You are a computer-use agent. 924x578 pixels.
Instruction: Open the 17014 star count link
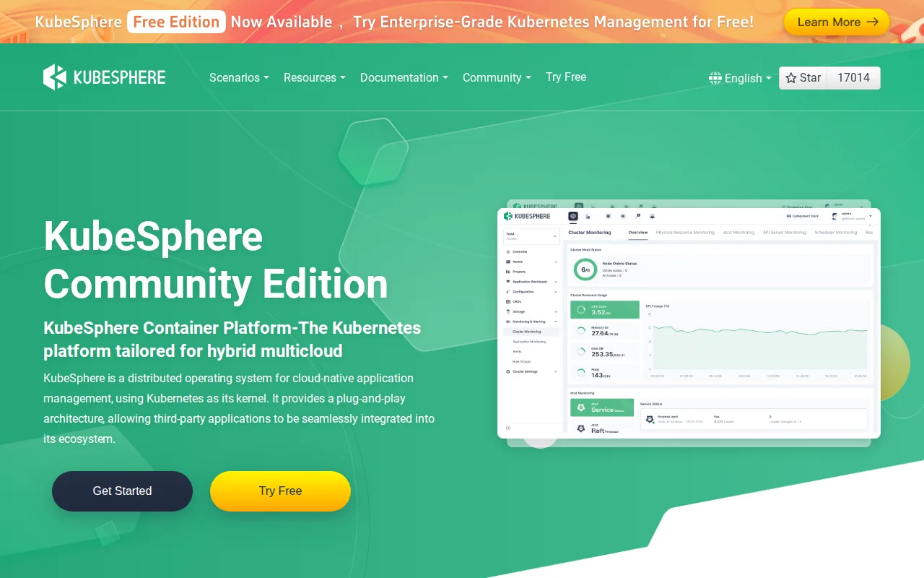click(854, 78)
